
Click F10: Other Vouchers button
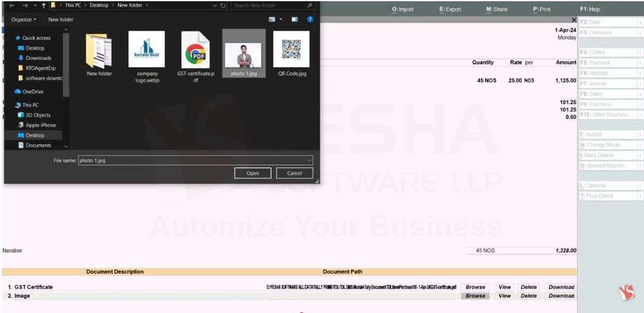(x=611, y=114)
